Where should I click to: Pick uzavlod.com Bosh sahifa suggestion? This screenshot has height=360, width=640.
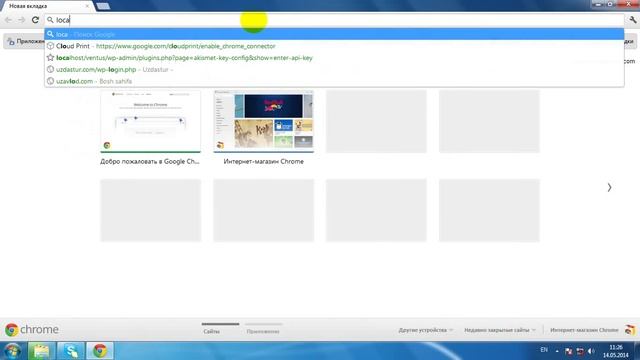tap(334, 81)
